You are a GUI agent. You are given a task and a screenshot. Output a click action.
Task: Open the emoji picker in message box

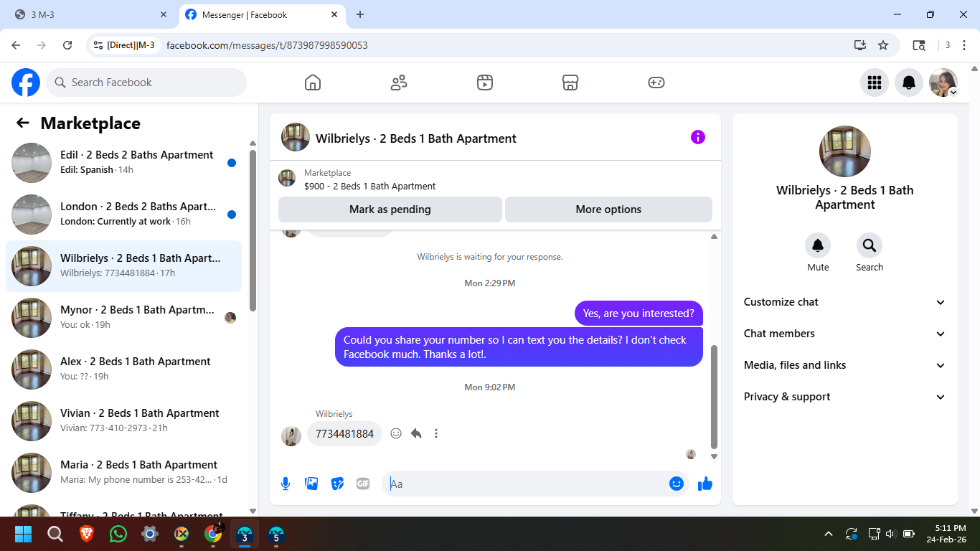[x=677, y=484]
